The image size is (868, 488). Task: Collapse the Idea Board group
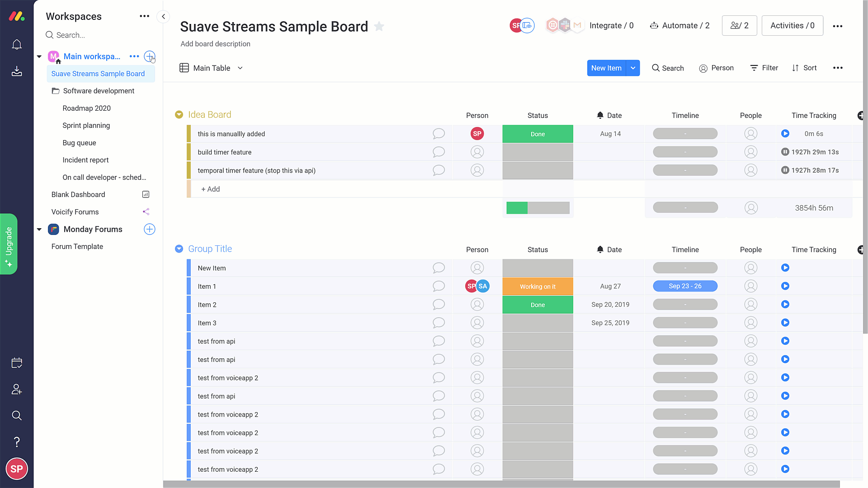(x=179, y=115)
